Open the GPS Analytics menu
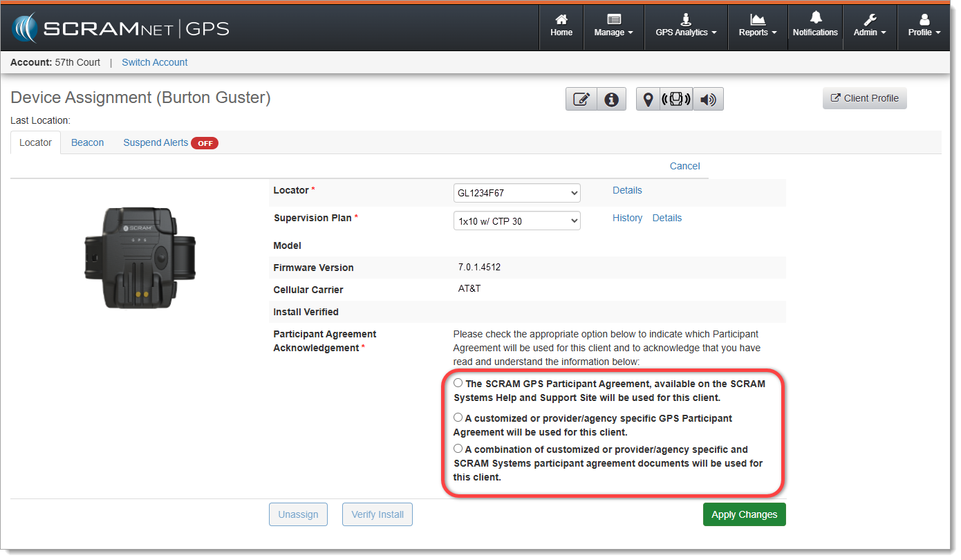The height and width of the screenshot is (560, 961). (686, 26)
